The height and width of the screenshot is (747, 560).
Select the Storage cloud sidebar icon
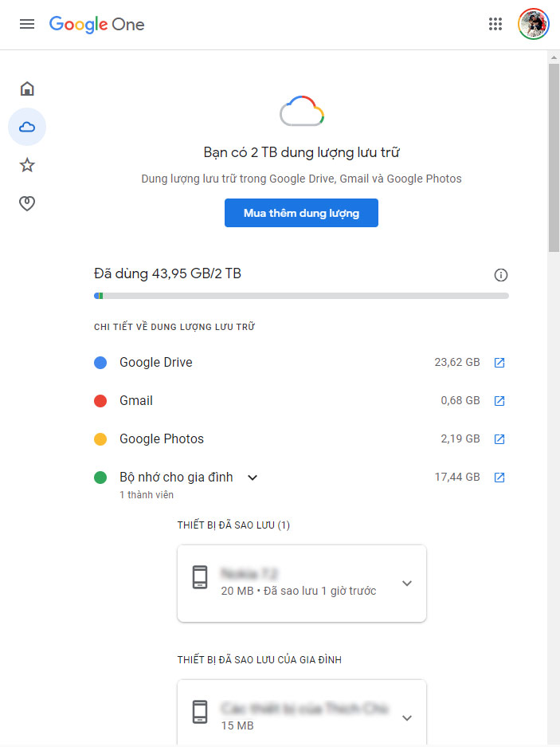[27, 127]
